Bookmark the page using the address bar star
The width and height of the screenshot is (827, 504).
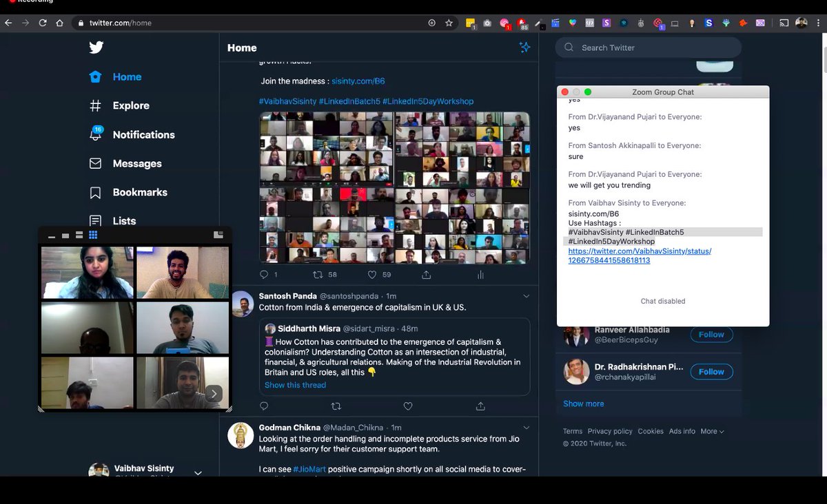coord(449,23)
